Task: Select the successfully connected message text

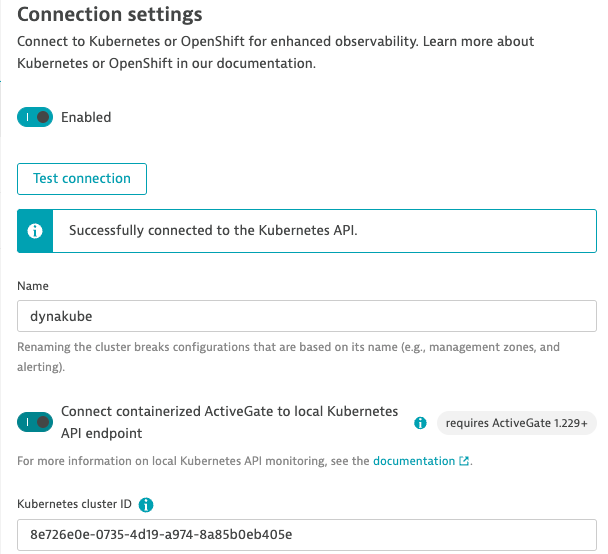Action: 213,230
